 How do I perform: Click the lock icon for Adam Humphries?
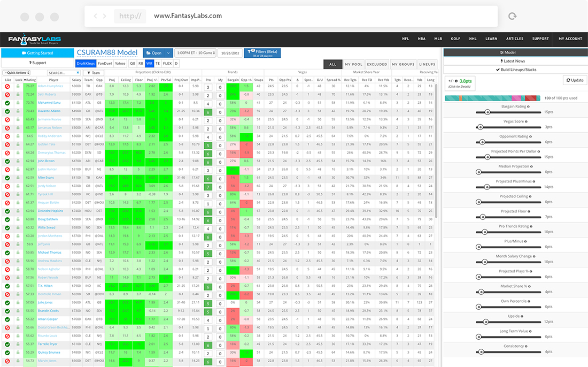tap(18, 86)
